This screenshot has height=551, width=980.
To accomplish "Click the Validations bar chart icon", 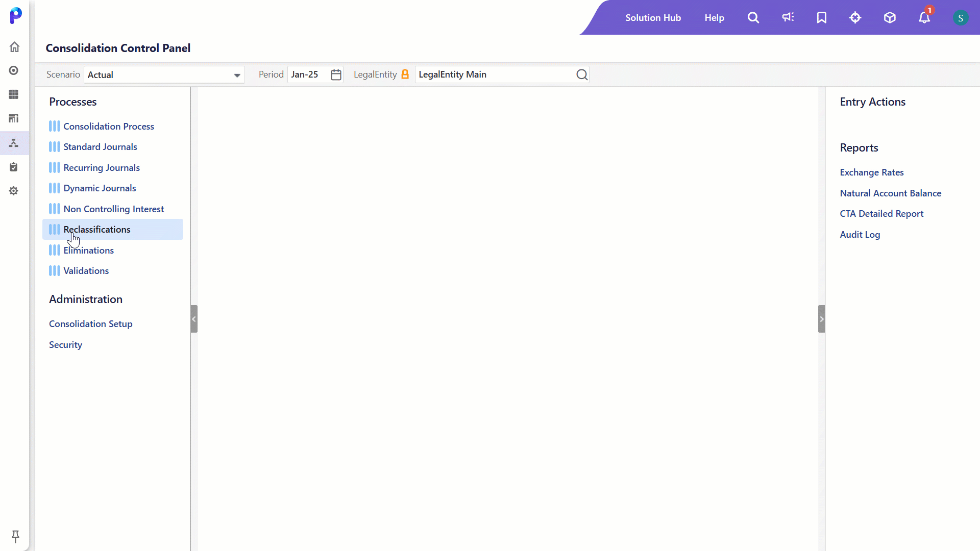I will coord(54,270).
